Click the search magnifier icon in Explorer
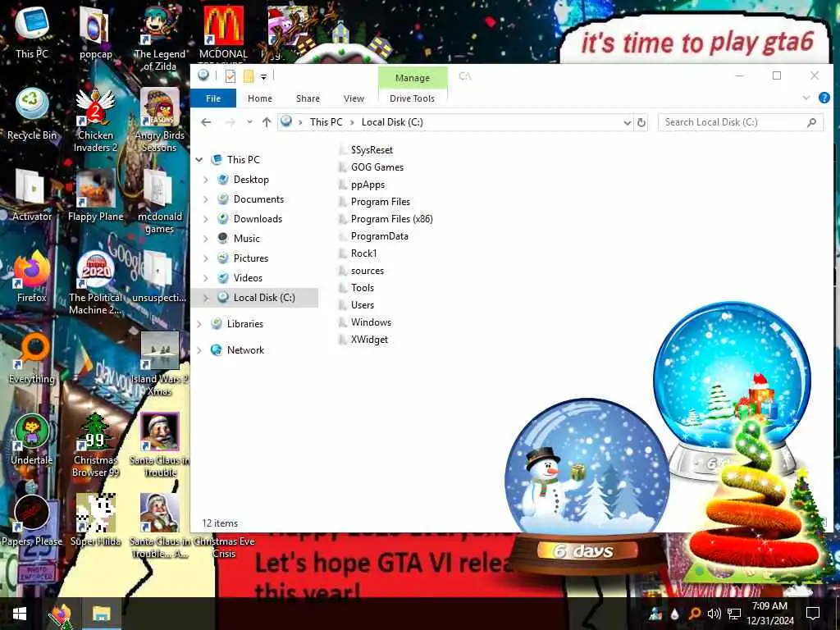The width and height of the screenshot is (840, 630). click(811, 123)
